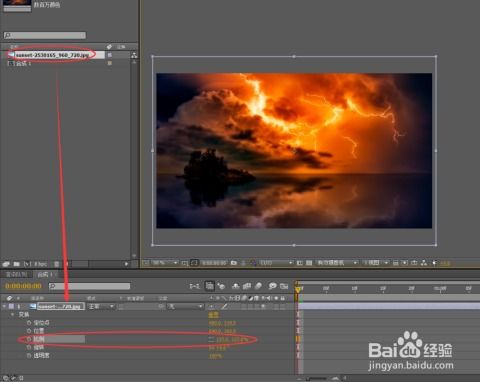Click current timecode in timeline panel
Viewport: 480px width, 382px height.
point(23,286)
